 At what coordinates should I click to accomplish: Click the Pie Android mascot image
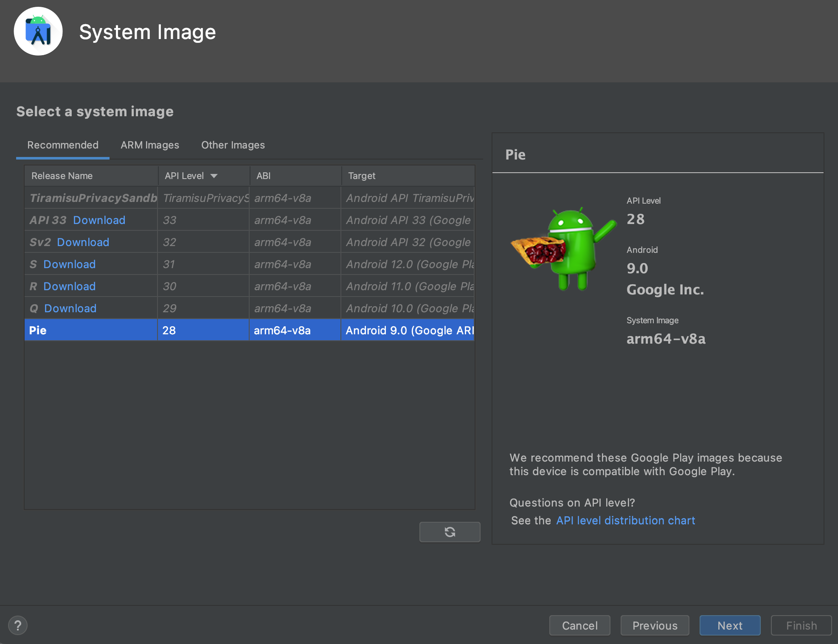tap(564, 249)
